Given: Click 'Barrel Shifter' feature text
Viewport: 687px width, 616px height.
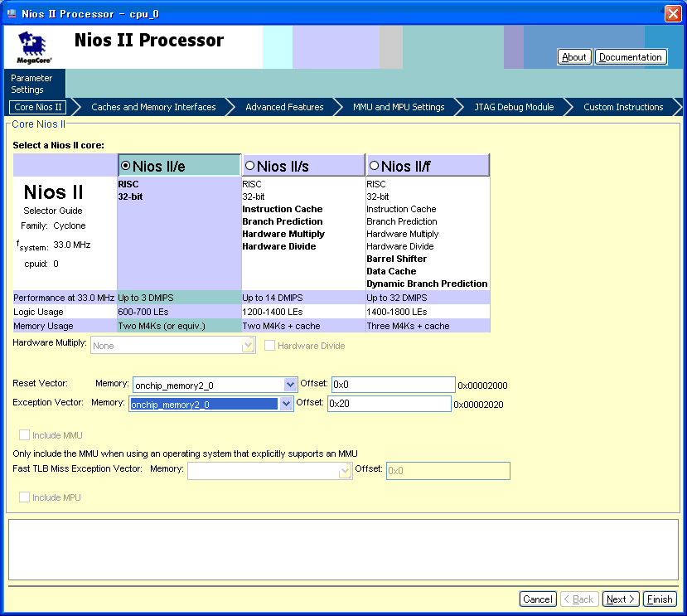Looking at the screenshot, I should pos(396,259).
